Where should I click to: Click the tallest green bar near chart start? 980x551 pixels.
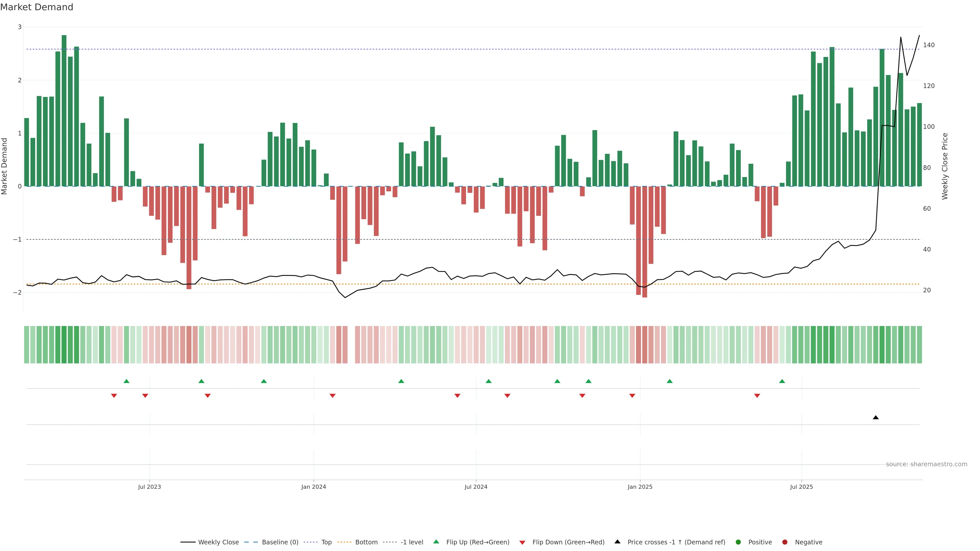pos(64,110)
